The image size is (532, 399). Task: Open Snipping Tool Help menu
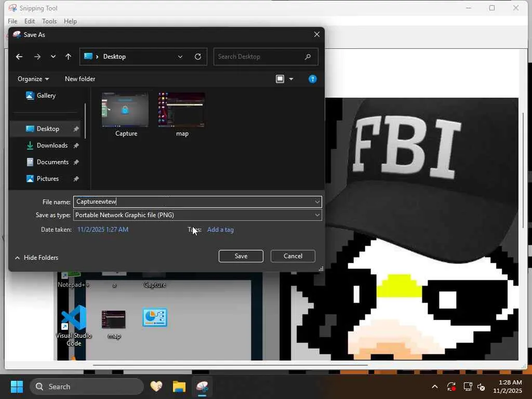pos(70,21)
